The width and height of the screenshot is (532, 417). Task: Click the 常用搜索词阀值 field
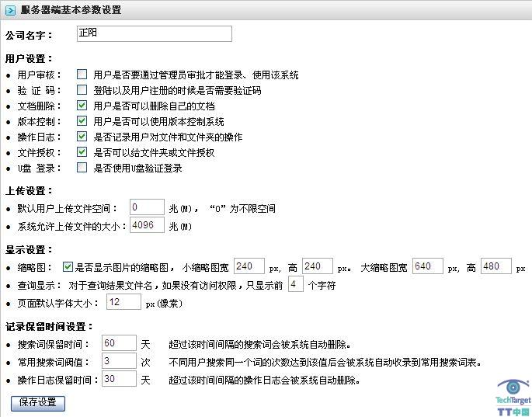[x=119, y=360]
